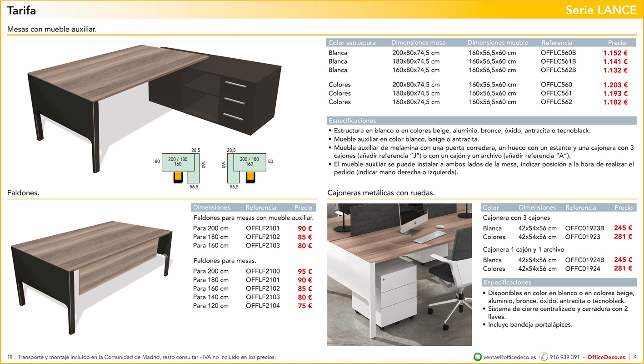Click the price 1.203 €
The width and height of the screenshot is (644, 364).
point(615,85)
